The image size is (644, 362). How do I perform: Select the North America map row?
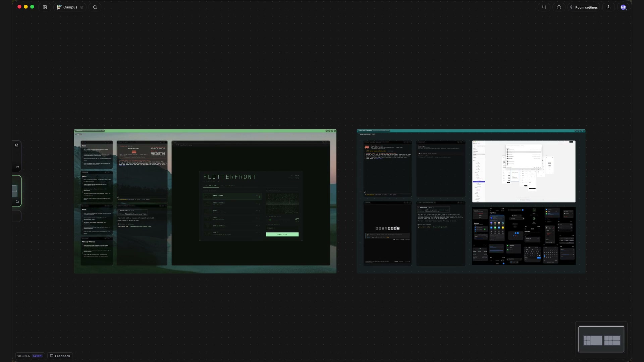(x=232, y=226)
